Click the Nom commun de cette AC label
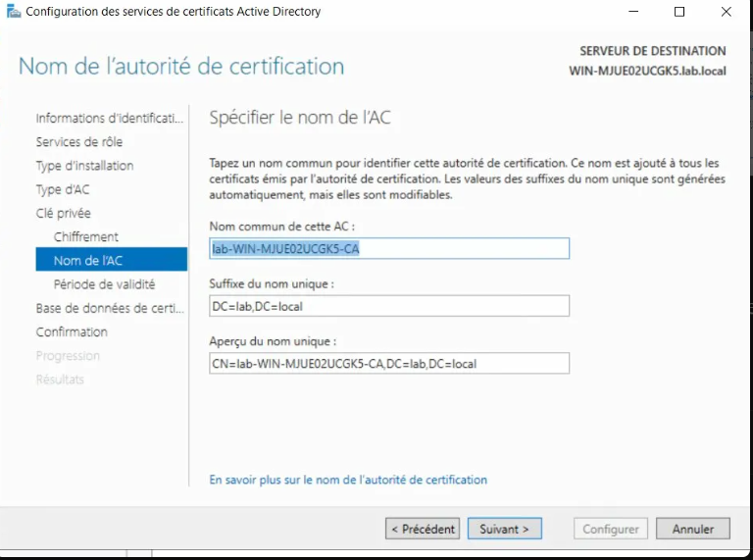This screenshot has width=753, height=560. [282, 227]
